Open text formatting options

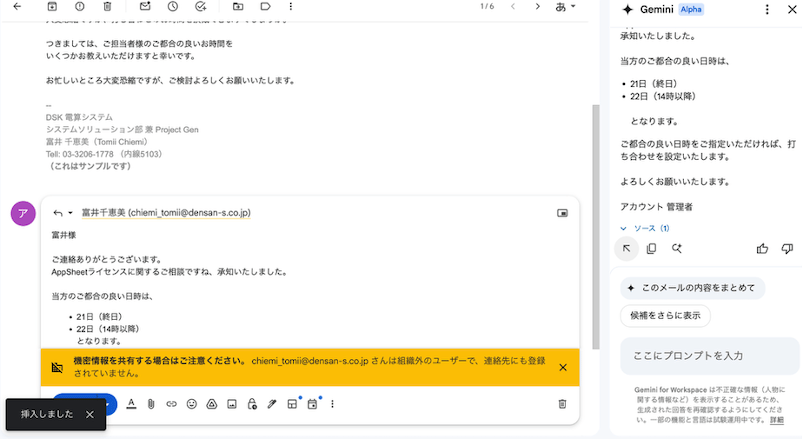[130, 404]
